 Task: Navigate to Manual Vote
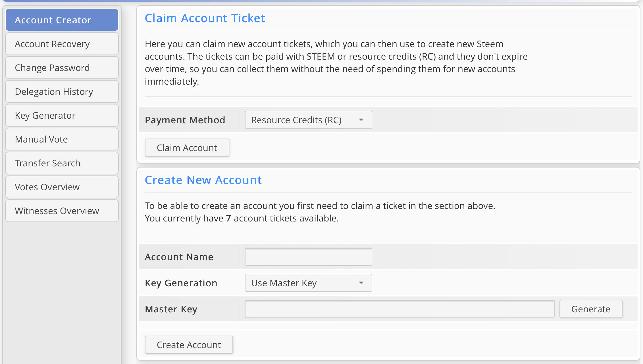[62, 139]
